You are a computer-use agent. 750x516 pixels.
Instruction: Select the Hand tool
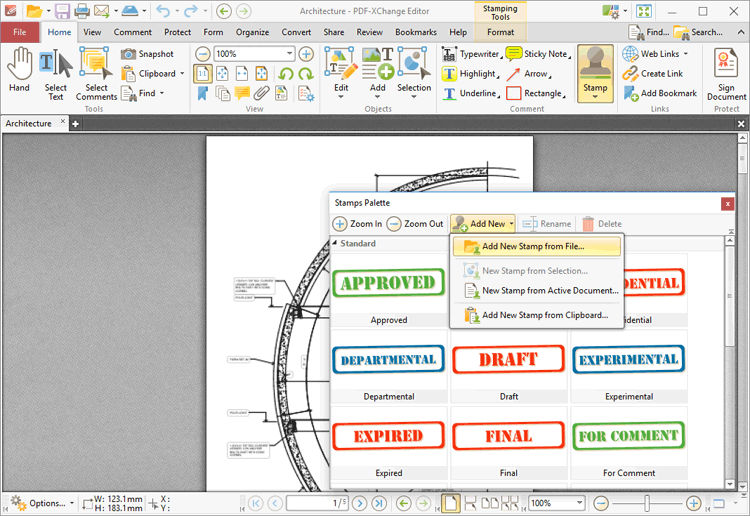19,70
